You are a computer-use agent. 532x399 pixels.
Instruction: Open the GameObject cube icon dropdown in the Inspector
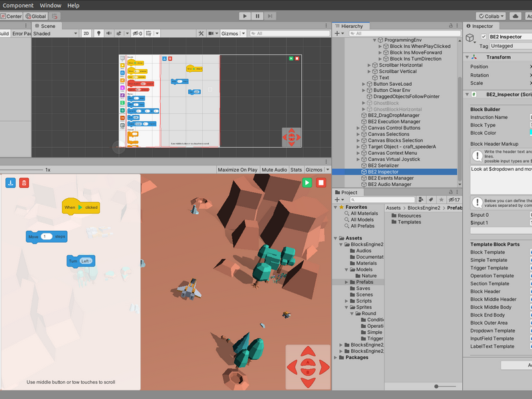471,38
